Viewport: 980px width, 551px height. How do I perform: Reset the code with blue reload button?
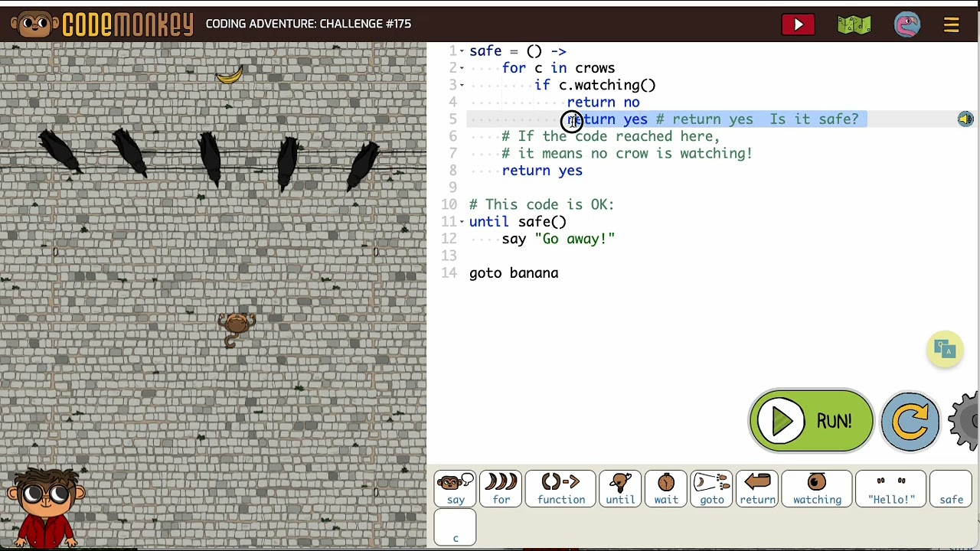[910, 421]
